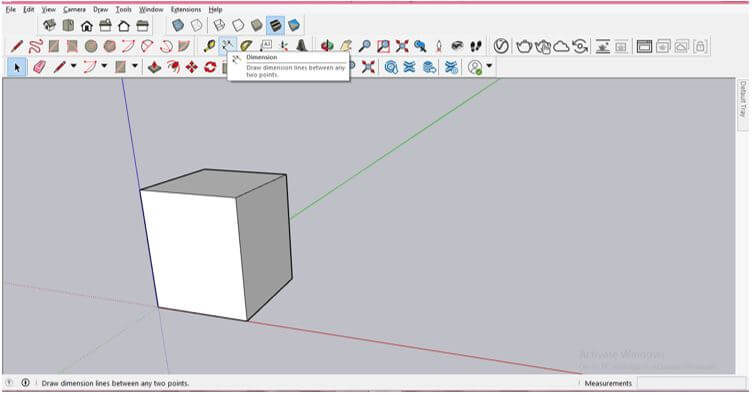Screen dimensions: 753x394
Task: Activate the Look Around eye tool
Action: tap(457, 46)
